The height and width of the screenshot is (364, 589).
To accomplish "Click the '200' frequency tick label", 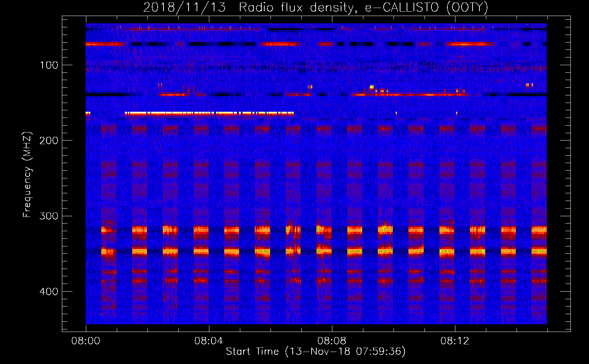I will click(x=49, y=141).
